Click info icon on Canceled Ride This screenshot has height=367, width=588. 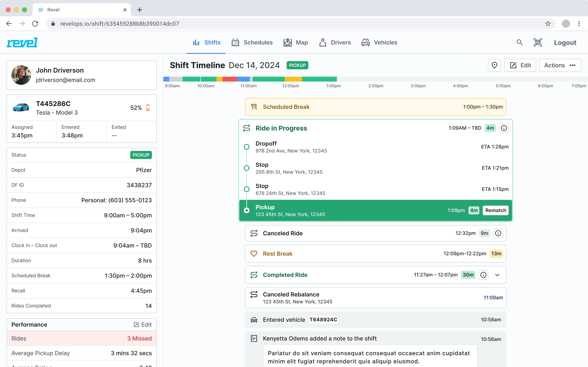(498, 233)
